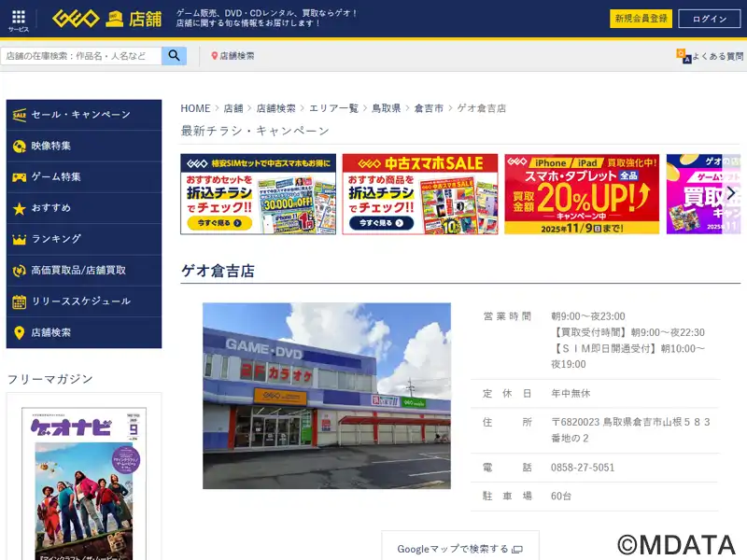The image size is (747, 560).
Task: Click the おすすめ star icon
Action: pyautogui.click(x=19, y=208)
